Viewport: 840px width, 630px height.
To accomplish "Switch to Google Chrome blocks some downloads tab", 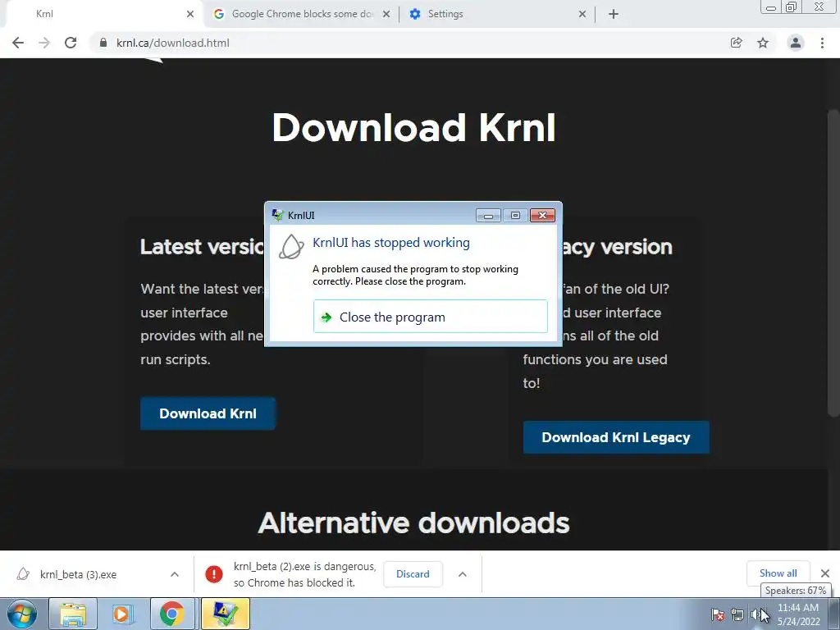I will (x=302, y=14).
